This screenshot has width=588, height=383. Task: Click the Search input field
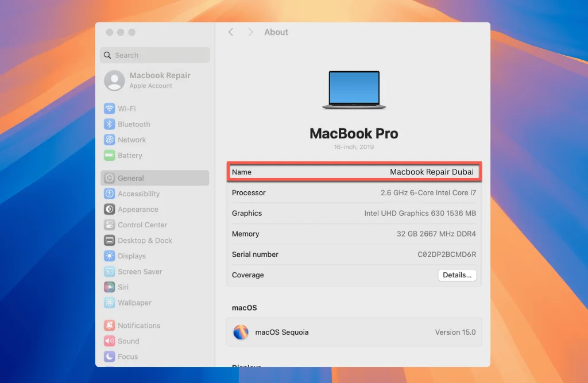point(154,55)
